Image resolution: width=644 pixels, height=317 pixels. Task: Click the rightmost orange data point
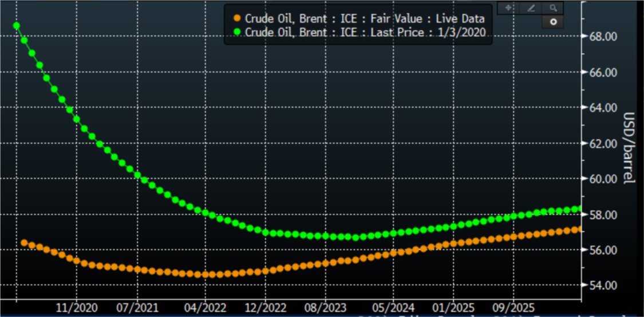579,229
